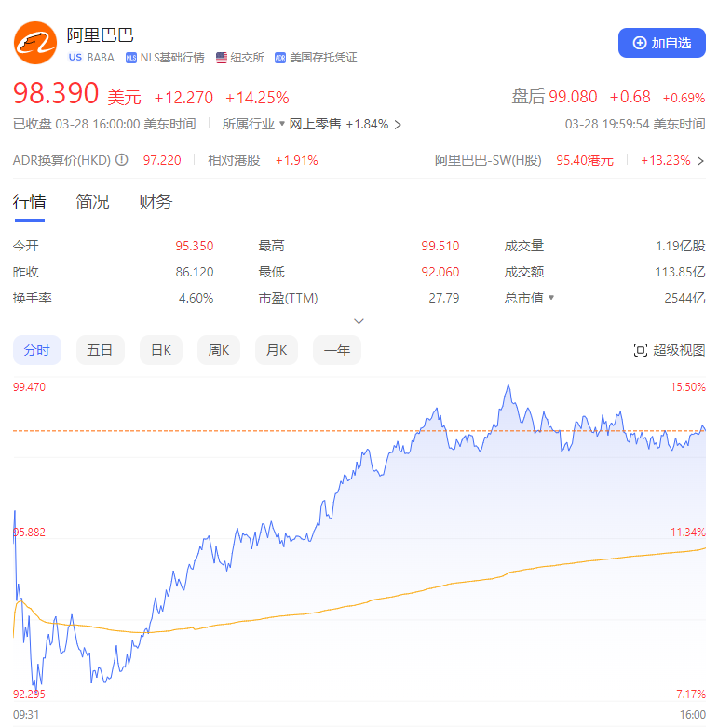Click the US flag icon beside 纽交所
Screen dimensions: 718x728
(222, 58)
